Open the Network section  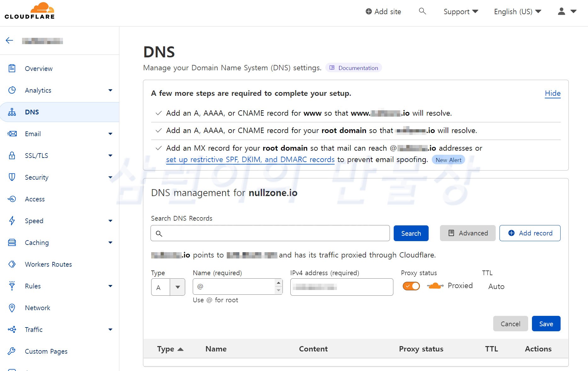click(x=38, y=308)
